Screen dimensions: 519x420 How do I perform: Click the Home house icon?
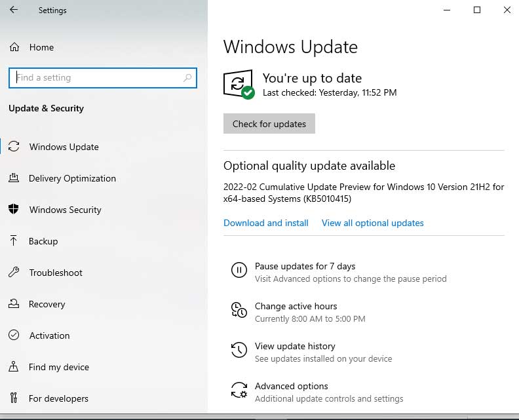click(14, 47)
